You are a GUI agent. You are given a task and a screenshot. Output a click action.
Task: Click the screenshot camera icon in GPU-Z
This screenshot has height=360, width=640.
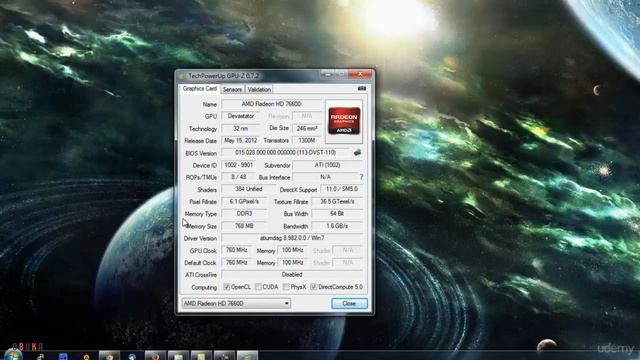pyautogui.click(x=362, y=88)
